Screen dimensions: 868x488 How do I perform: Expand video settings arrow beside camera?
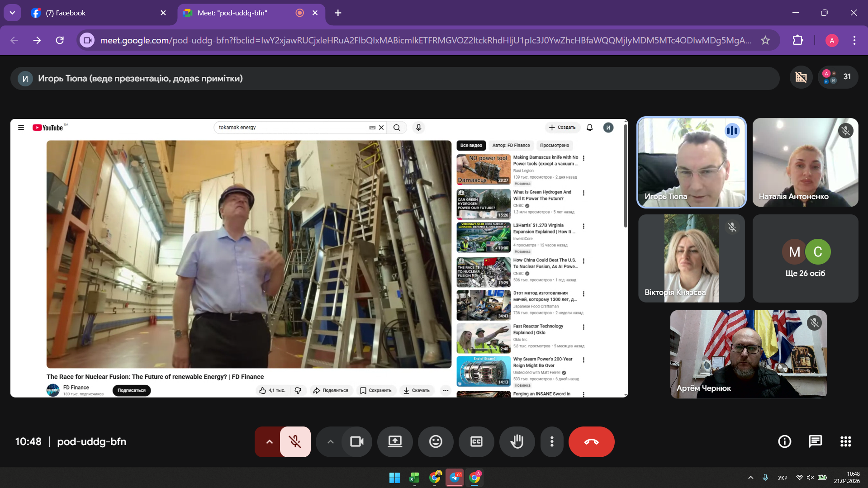coord(330,441)
